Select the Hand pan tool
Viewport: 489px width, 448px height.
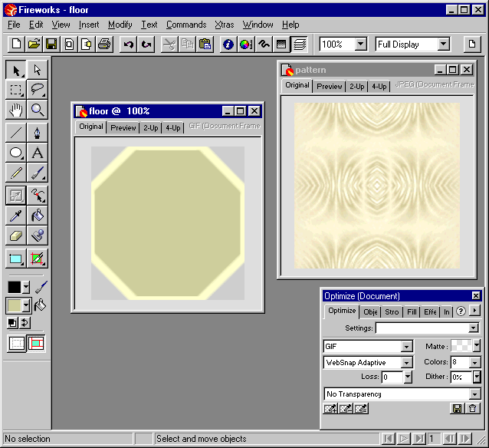point(15,110)
